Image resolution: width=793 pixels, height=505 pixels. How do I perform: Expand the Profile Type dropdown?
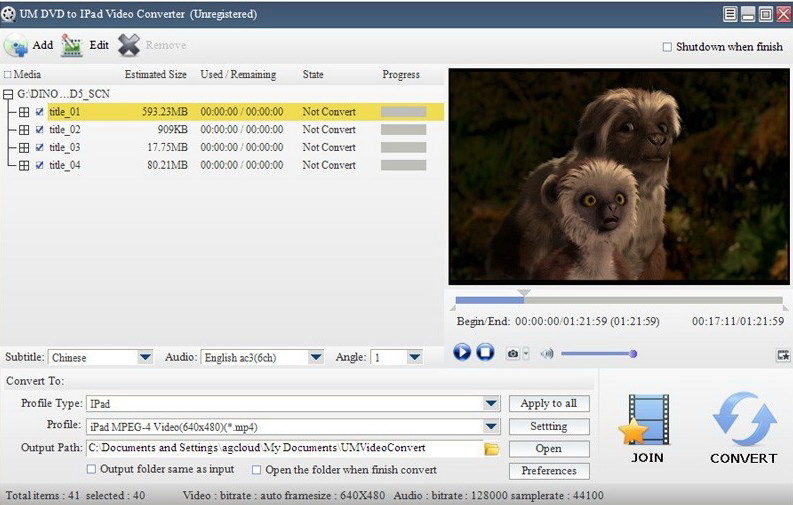491,404
